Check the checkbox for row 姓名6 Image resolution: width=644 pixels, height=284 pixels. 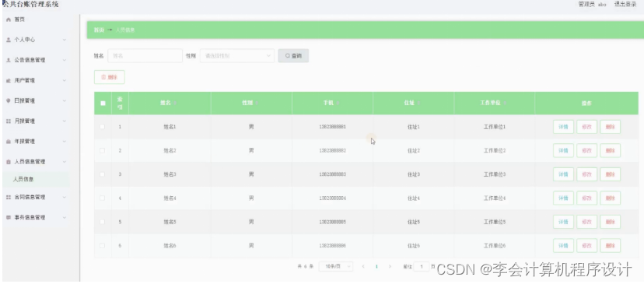pyautogui.click(x=102, y=245)
